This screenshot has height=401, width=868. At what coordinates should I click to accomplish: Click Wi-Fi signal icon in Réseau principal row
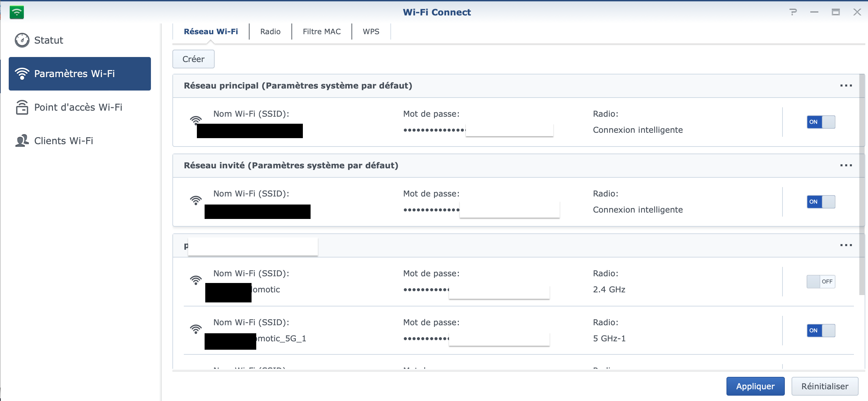[196, 120]
